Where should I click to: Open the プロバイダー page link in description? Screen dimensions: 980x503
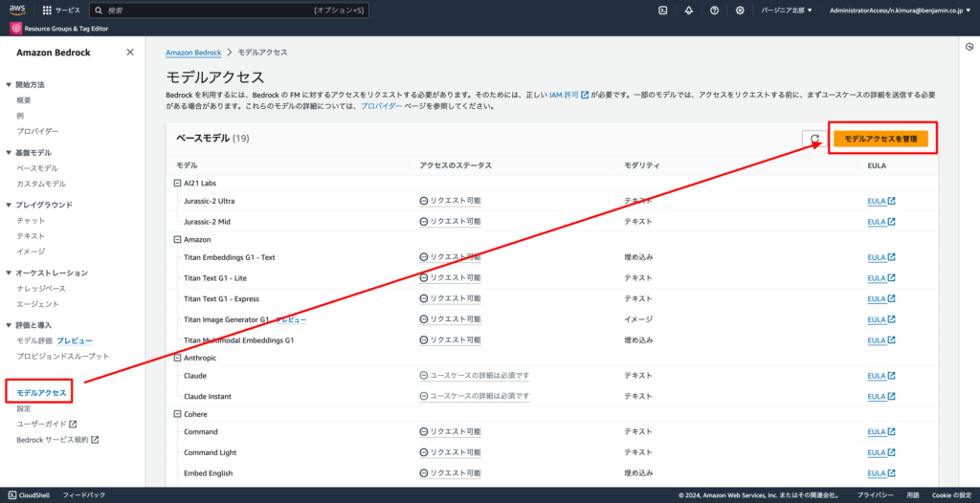click(x=381, y=106)
